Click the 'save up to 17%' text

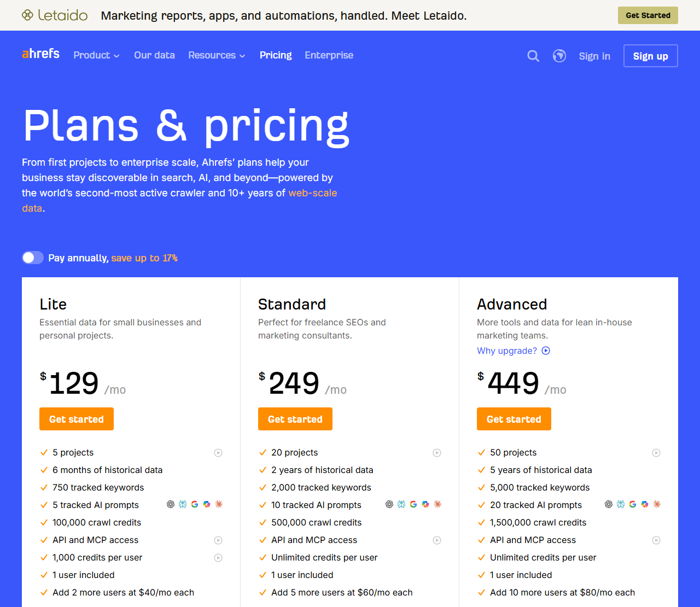tap(144, 258)
